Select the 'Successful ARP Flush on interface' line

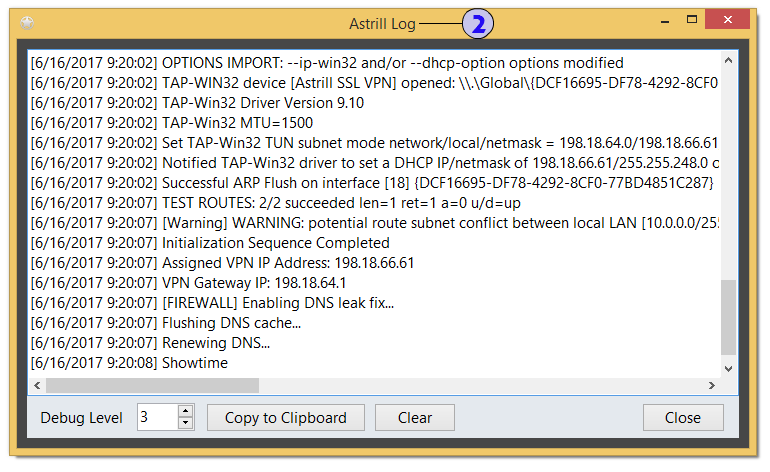coord(372,183)
